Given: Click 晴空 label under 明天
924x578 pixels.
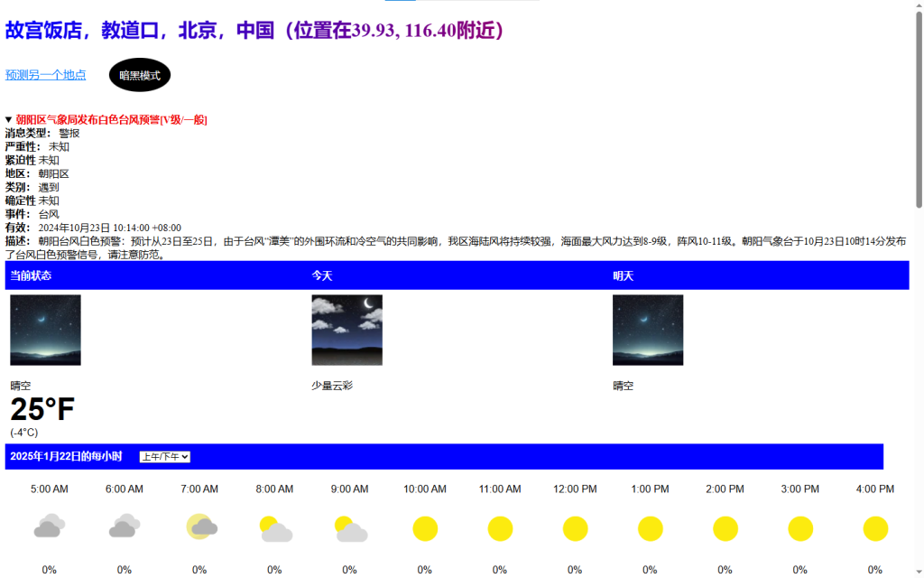Looking at the screenshot, I should pos(623,386).
